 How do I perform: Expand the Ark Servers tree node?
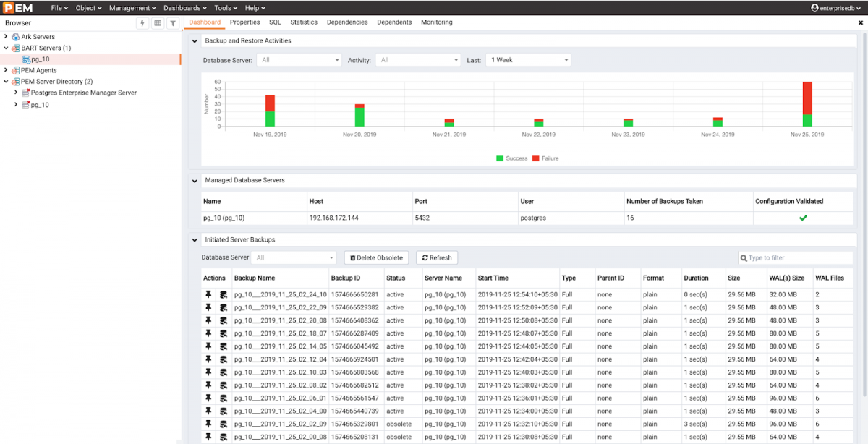coord(6,37)
